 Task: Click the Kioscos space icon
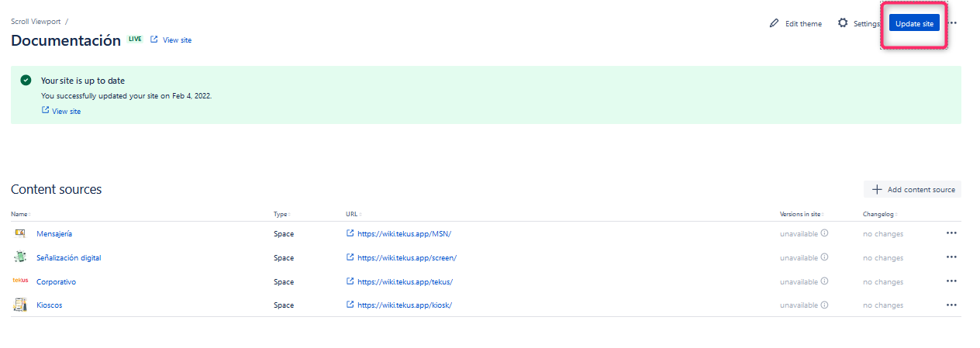click(19, 305)
